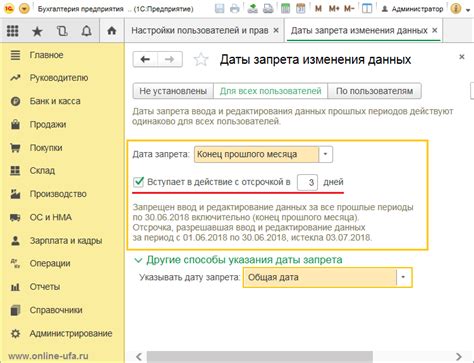Viewport: 474px width, 363px height.
Task: Collapse 'Другие способы указания даты запрета' section
Action: click(138, 260)
